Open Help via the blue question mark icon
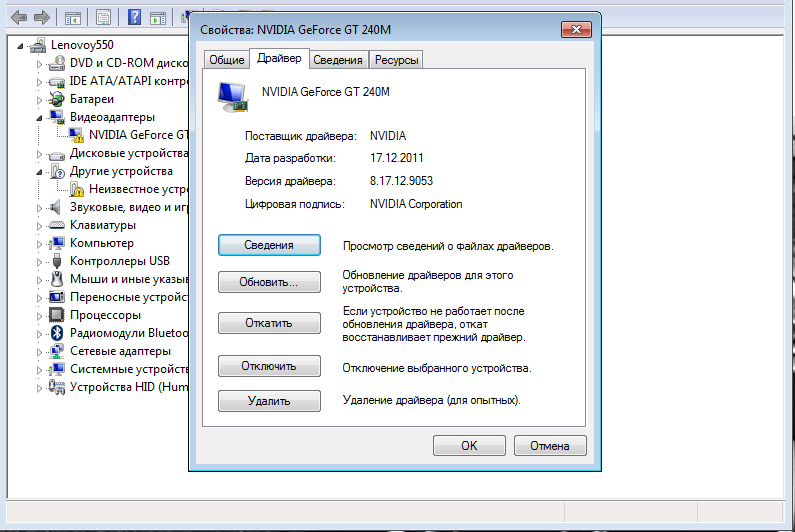The width and height of the screenshot is (795, 532). [134, 18]
